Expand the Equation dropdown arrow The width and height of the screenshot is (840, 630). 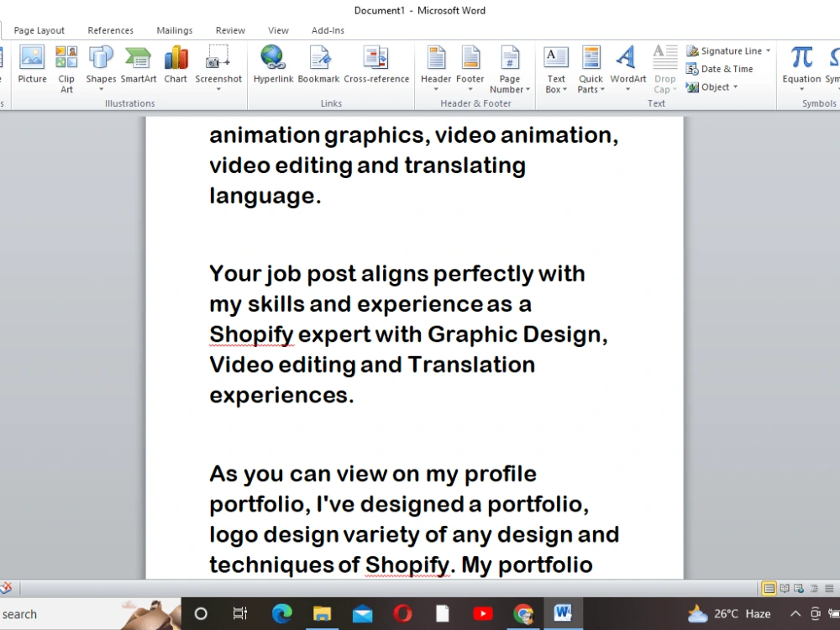pyautogui.click(x=801, y=90)
